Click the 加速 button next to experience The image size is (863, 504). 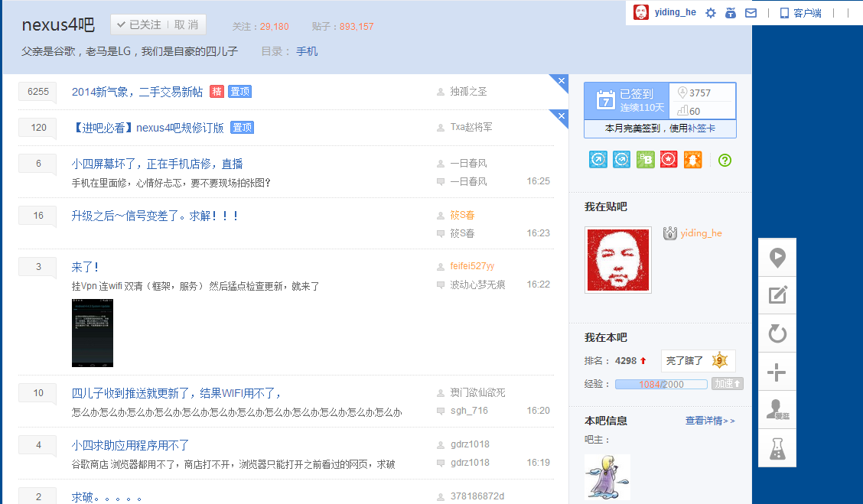727,383
